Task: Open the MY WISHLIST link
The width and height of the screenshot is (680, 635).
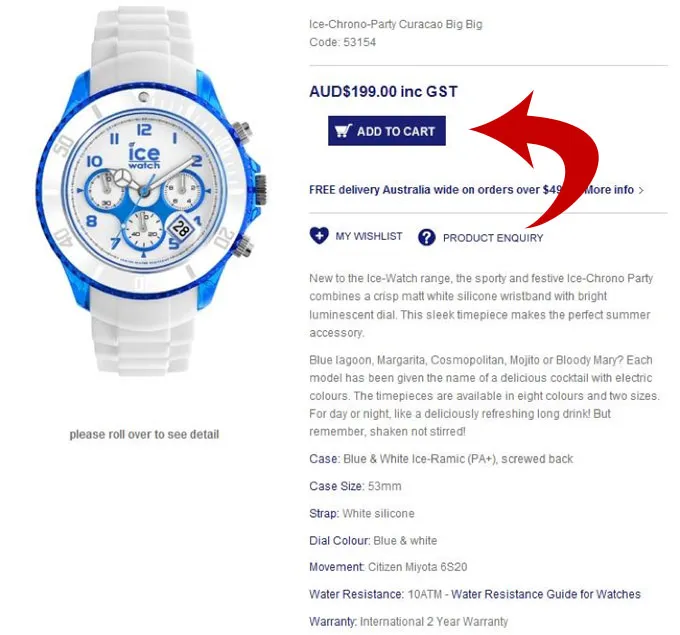Action: pos(369,236)
